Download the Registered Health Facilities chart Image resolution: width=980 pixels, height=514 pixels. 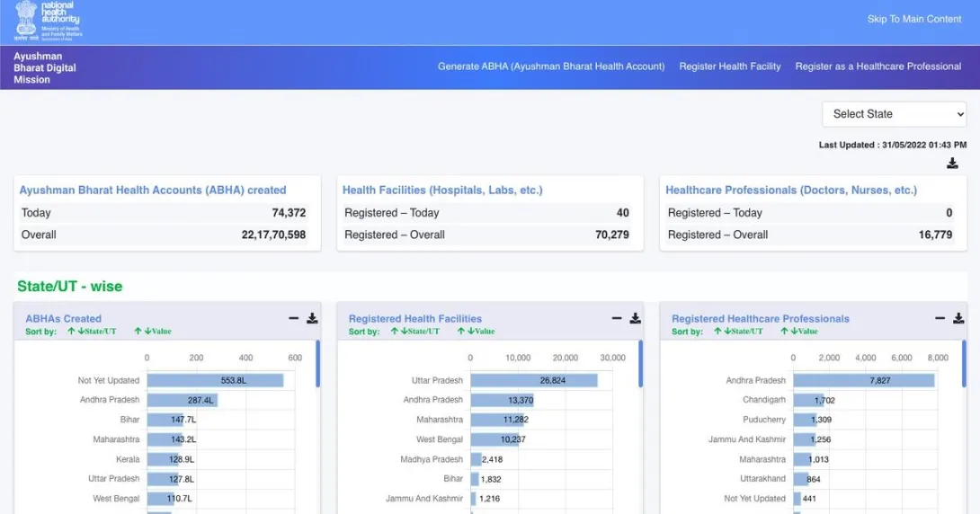pyautogui.click(x=635, y=318)
